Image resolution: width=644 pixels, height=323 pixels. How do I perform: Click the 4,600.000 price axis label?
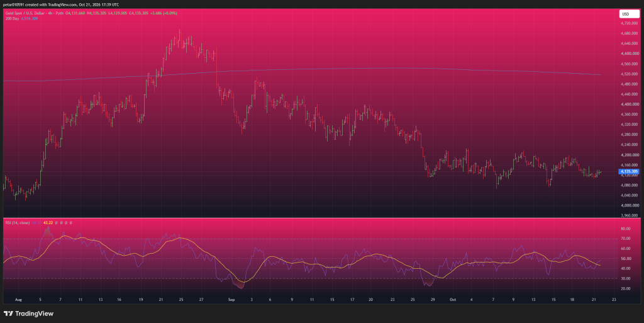[x=630, y=54]
